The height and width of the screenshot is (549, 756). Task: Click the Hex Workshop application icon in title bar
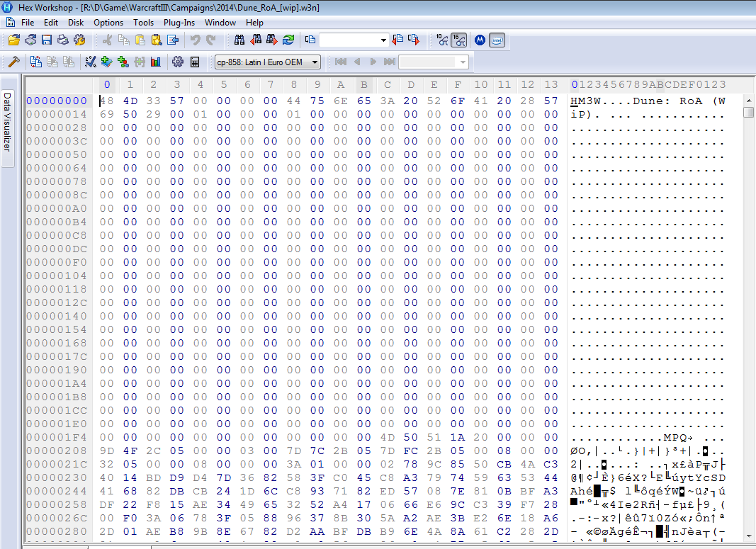(x=7, y=7)
